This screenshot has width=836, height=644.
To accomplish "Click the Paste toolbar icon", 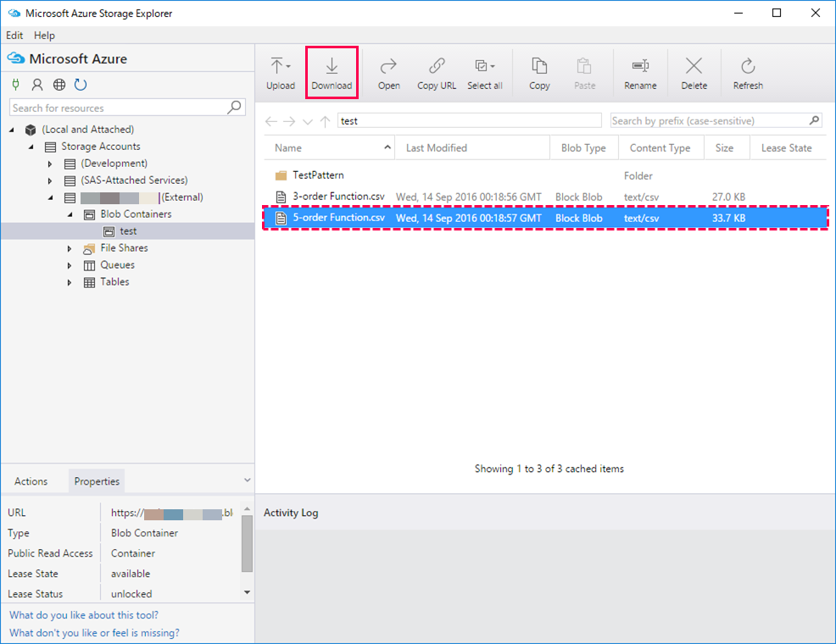I will [x=584, y=66].
